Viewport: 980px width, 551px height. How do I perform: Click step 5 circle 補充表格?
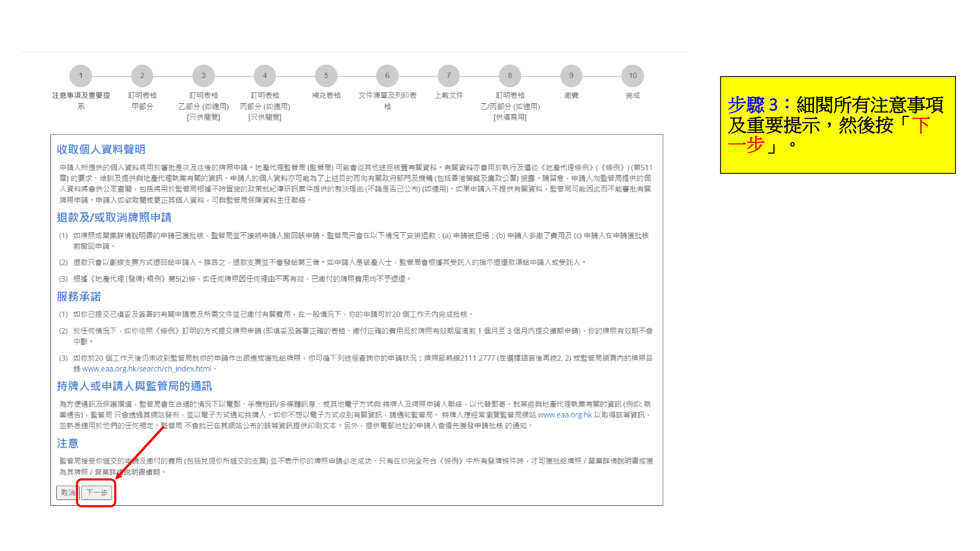point(326,76)
